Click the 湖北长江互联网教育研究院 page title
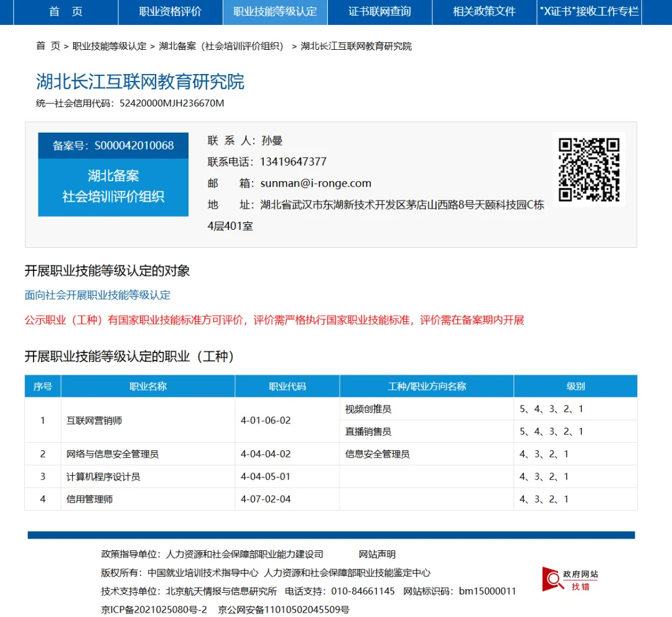 coord(140,82)
